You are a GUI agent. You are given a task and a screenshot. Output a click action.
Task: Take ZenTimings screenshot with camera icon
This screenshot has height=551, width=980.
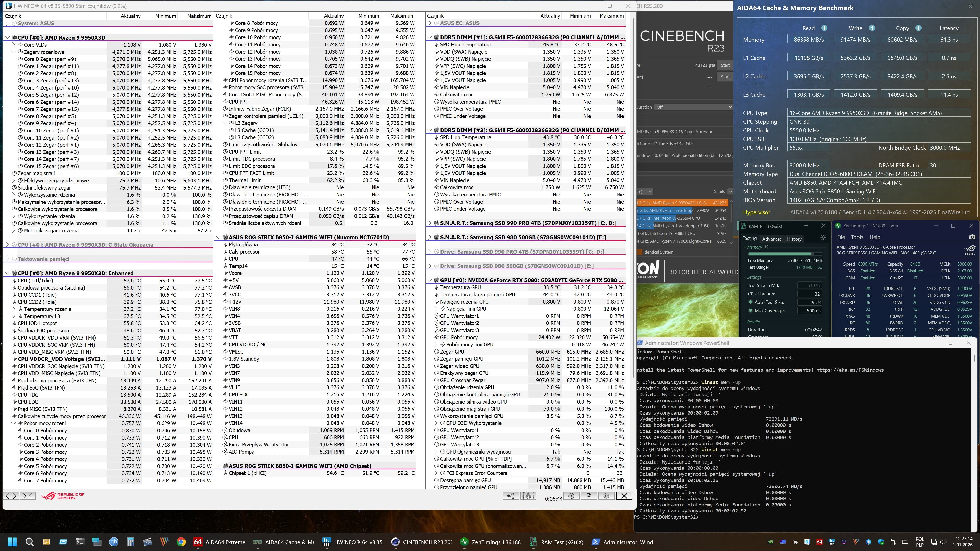[x=972, y=237]
